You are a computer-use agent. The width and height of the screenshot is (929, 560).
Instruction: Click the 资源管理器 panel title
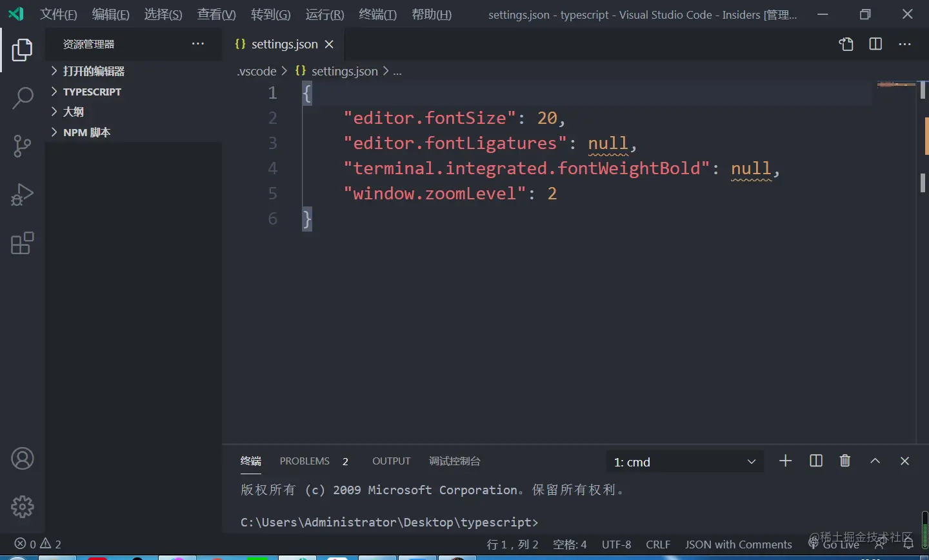click(89, 44)
